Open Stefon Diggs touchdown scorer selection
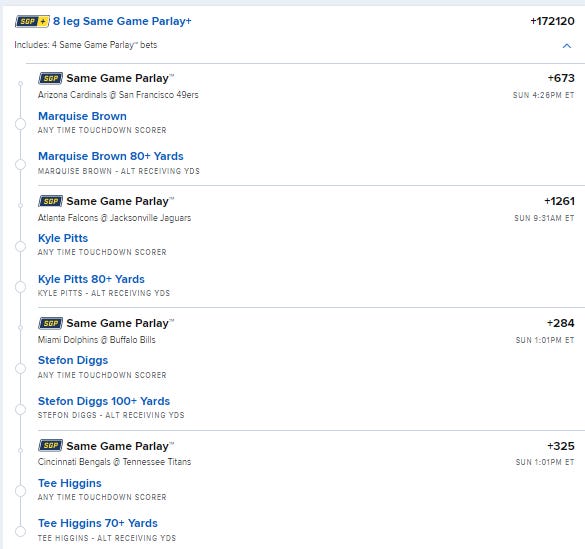This screenshot has height=549, width=585. click(73, 360)
